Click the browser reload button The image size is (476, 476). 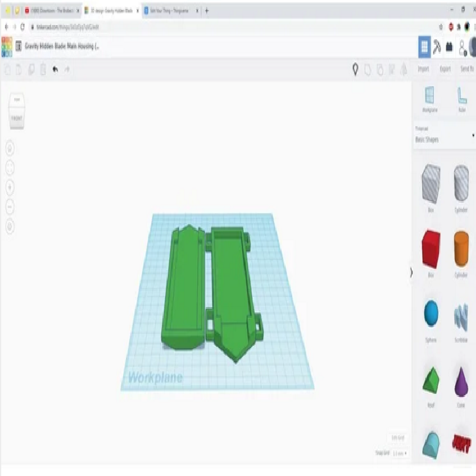(23, 27)
